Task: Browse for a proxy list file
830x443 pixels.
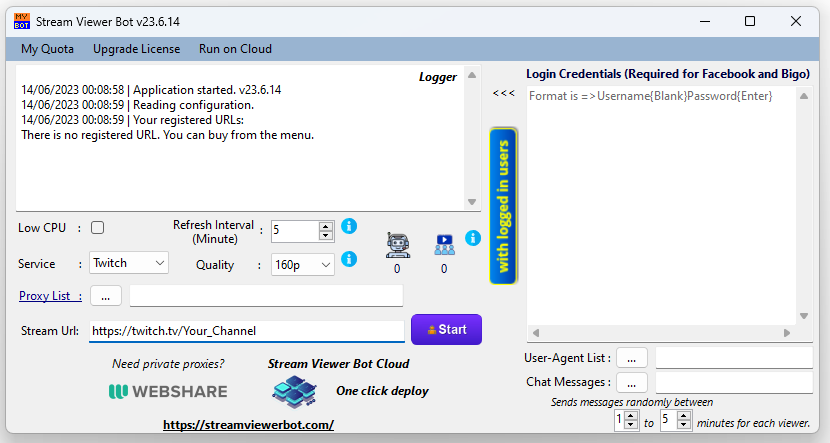Action: click(106, 296)
